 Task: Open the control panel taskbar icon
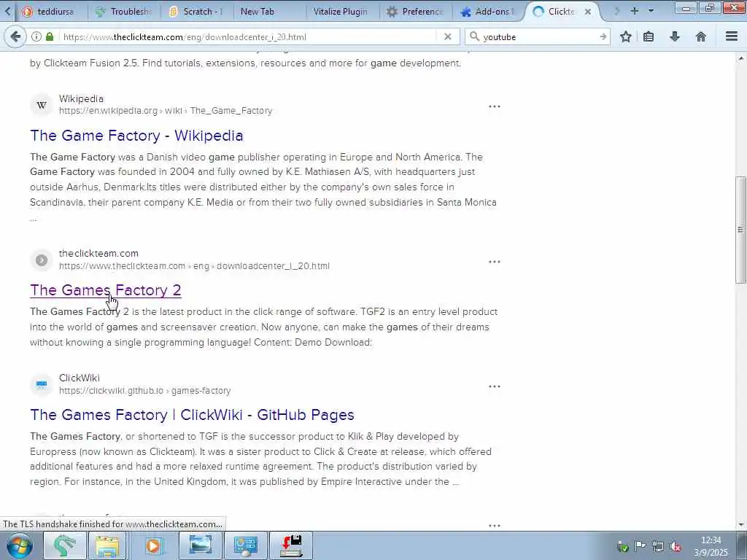coord(245,545)
